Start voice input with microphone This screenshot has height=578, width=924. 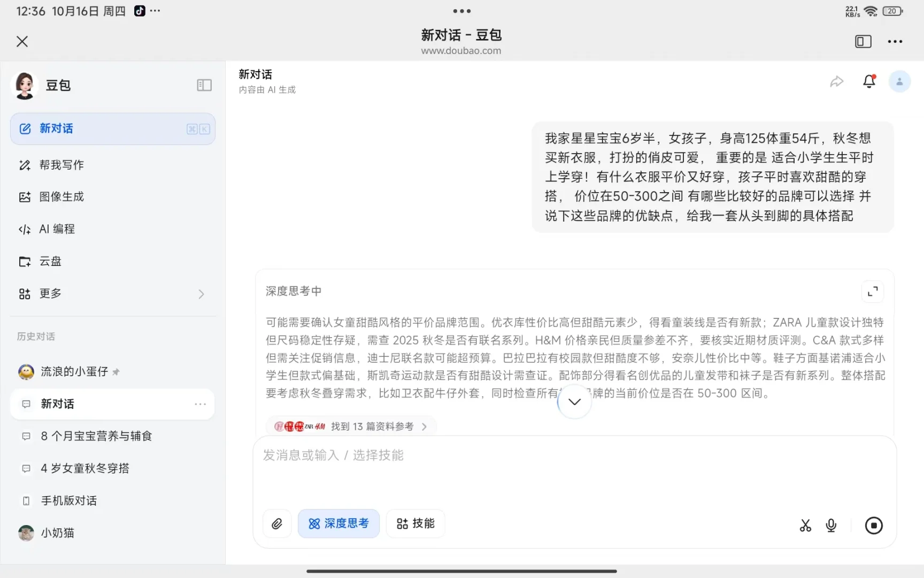click(831, 526)
